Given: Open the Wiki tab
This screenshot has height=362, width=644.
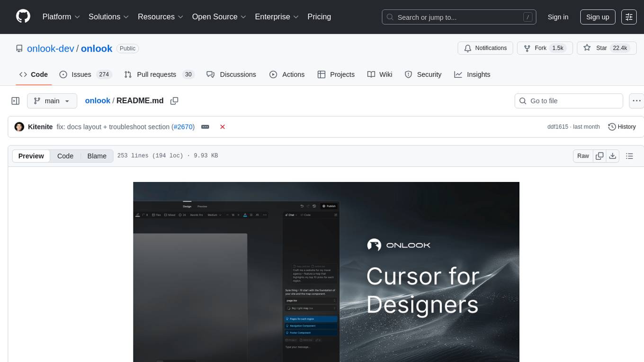Looking at the screenshot, I should pyautogui.click(x=380, y=74).
